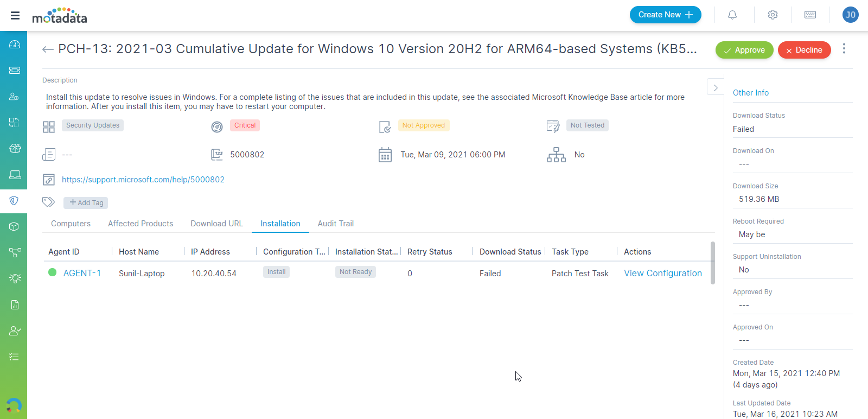Click the Host Name column header
This screenshot has width=868, height=419.
(139, 252)
